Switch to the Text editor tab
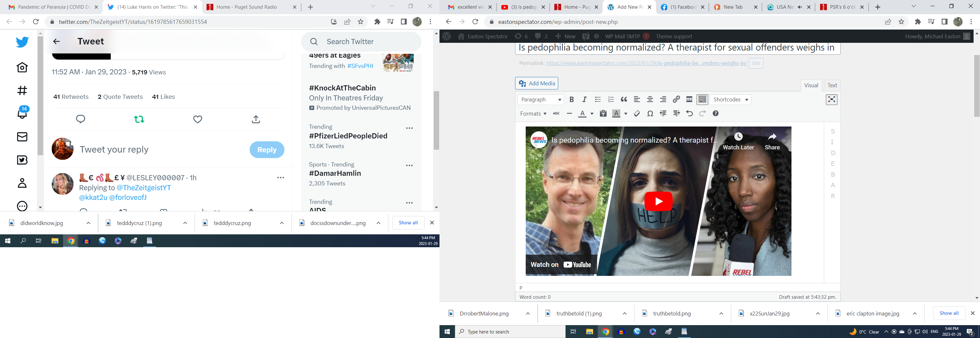 click(832, 85)
